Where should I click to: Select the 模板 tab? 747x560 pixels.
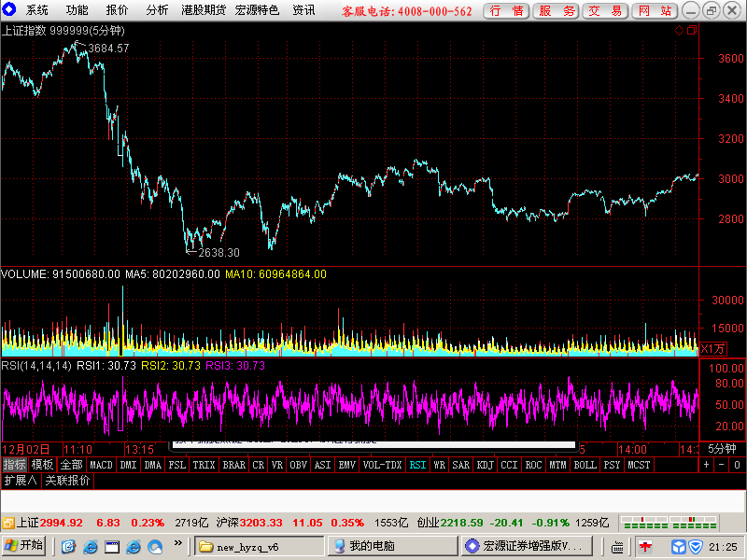[x=42, y=465]
